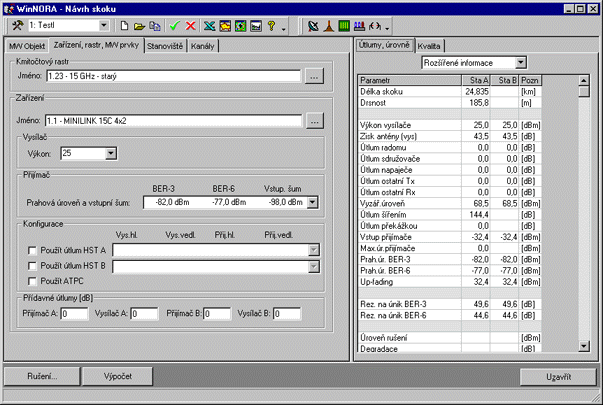
Task: Click the yellow question mark help icon
Action: [x=273, y=25]
